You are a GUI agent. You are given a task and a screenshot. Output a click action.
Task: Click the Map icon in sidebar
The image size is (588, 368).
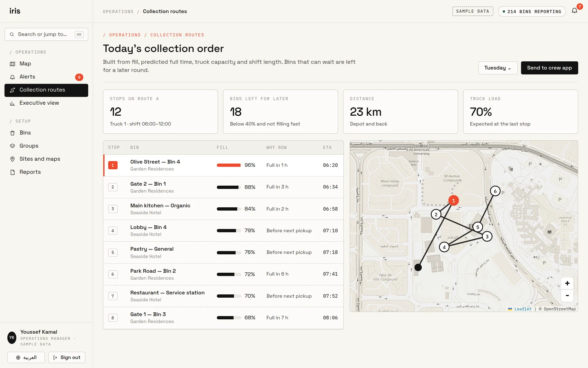pos(12,64)
